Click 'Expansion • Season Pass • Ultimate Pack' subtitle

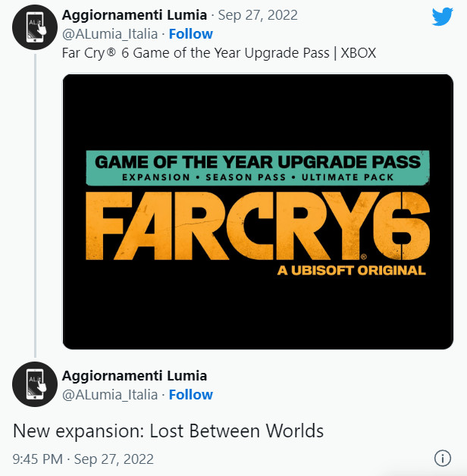258,176
